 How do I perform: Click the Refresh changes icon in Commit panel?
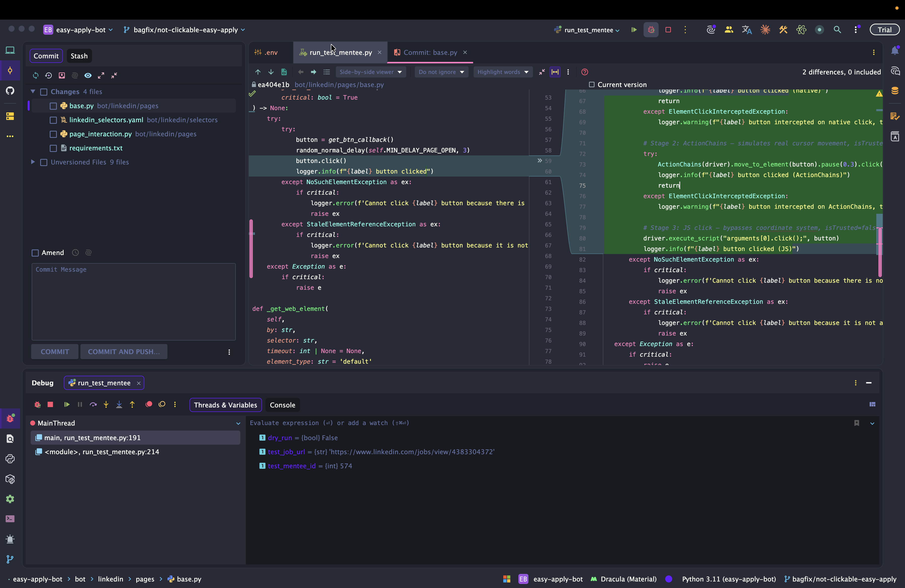point(36,75)
